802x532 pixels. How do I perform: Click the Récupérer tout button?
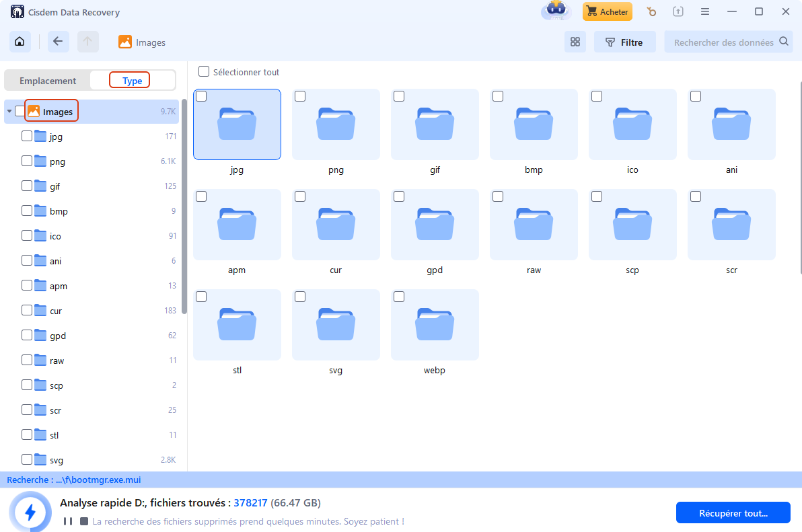733,512
